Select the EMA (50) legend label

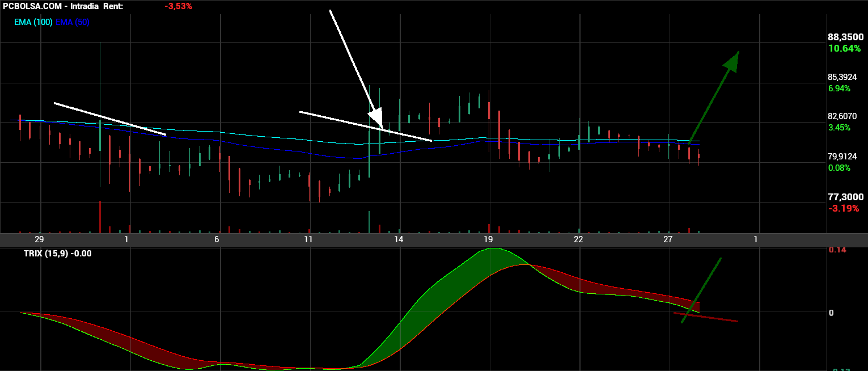[x=73, y=22]
